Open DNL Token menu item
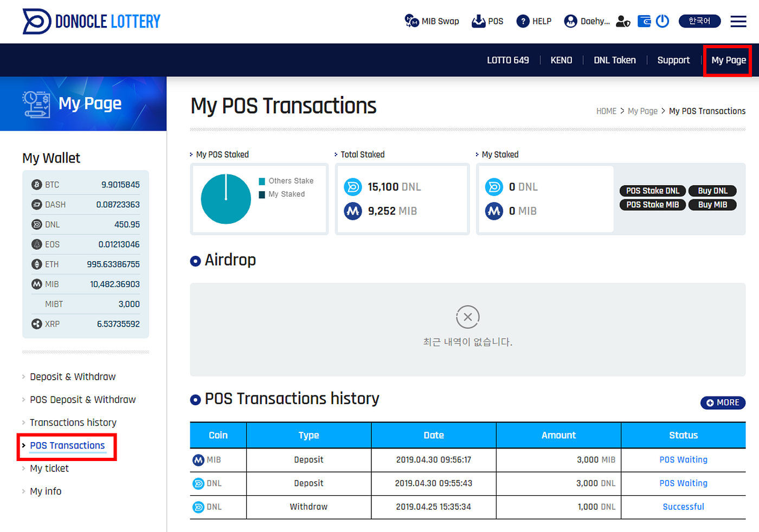Screen dimensions: 759x532 tap(614, 60)
